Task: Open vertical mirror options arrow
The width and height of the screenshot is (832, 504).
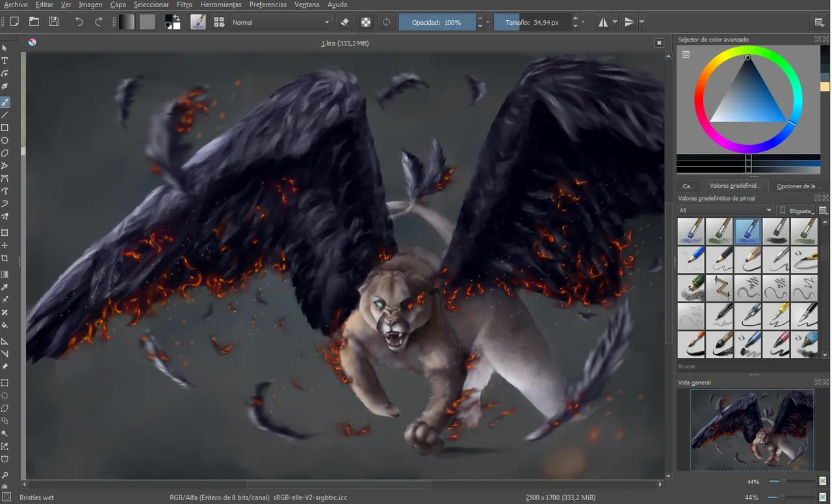Action: pyautogui.click(x=642, y=22)
